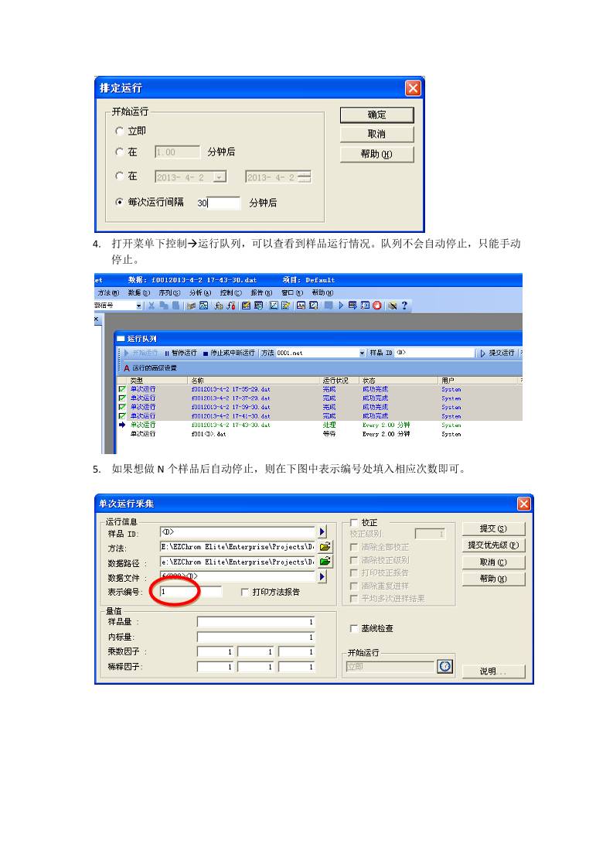The image size is (613, 868).
Task: Click the red round stop run toolbar icon
Action: point(377,306)
